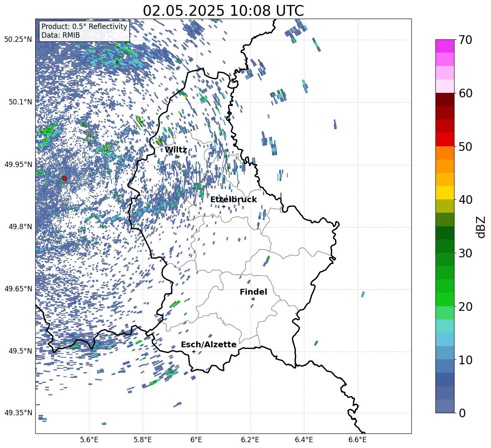Click the 50.1°N latitude label
Viewport: 491px width, 448px height.
click(20, 102)
